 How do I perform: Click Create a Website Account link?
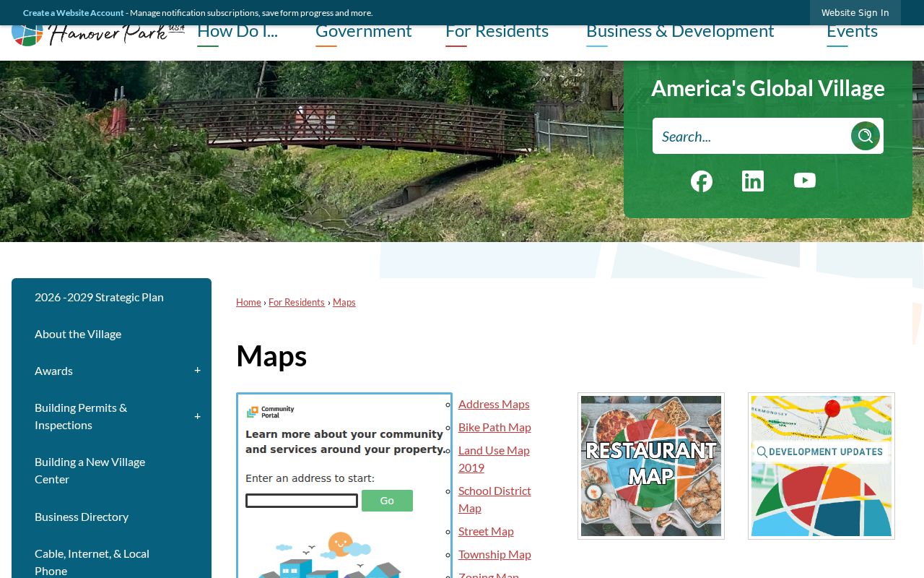(74, 13)
